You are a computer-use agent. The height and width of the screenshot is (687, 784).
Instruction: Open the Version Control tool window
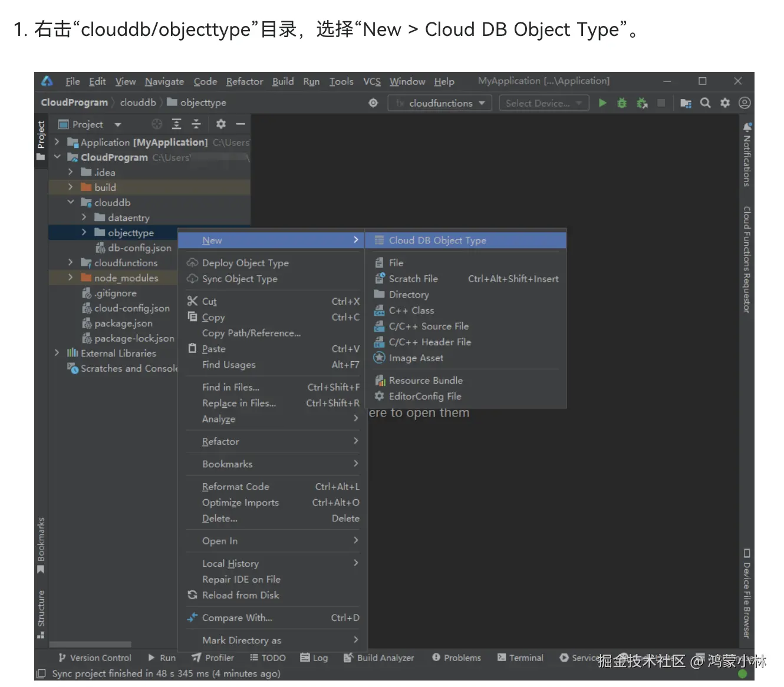(94, 658)
